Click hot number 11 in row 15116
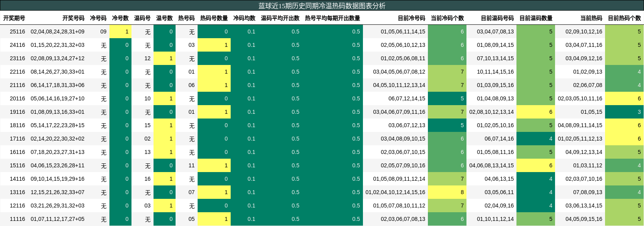Viewport: 644px width, 226px height. point(191,165)
